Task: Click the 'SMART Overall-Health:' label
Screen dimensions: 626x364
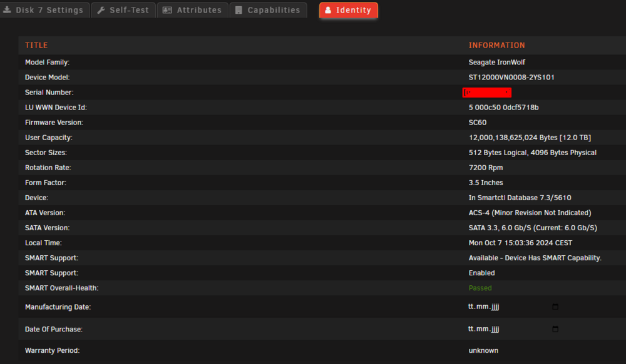Action: [x=61, y=288]
